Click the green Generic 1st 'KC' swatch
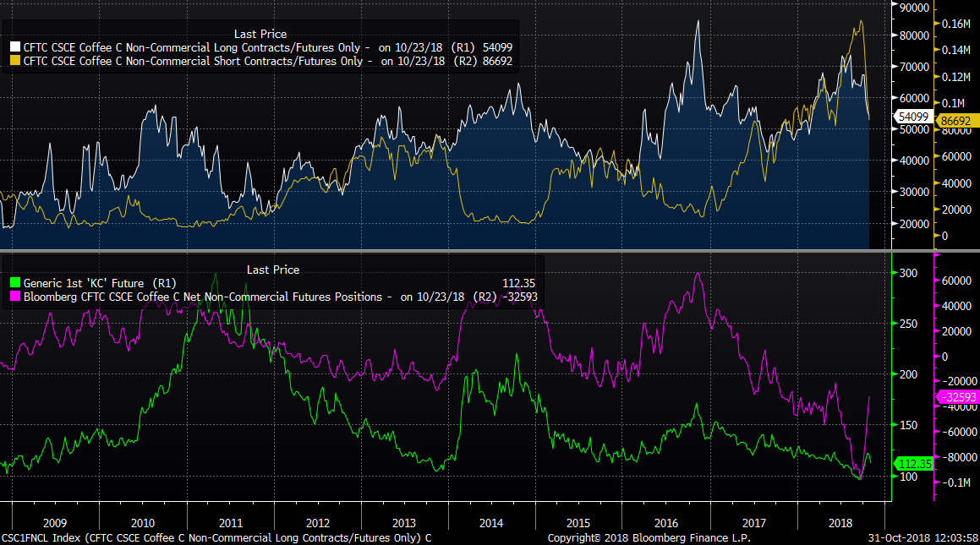 [x=14, y=283]
